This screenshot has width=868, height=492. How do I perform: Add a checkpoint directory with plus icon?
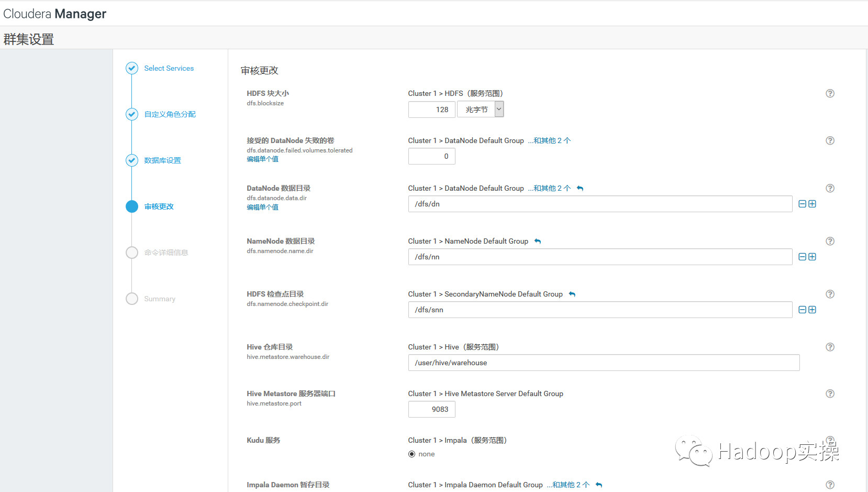[x=812, y=310]
